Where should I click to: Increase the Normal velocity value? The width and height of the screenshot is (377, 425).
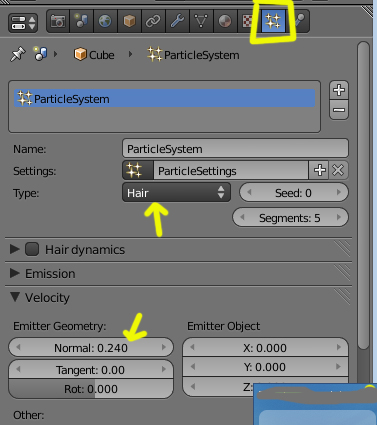pyautogui.click(x=164, y=347)
